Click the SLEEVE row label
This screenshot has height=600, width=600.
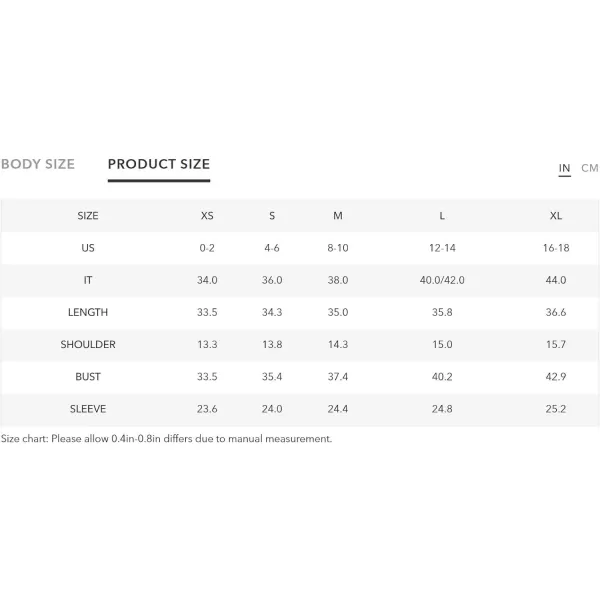pyautogui.click(x=88, y=409)
